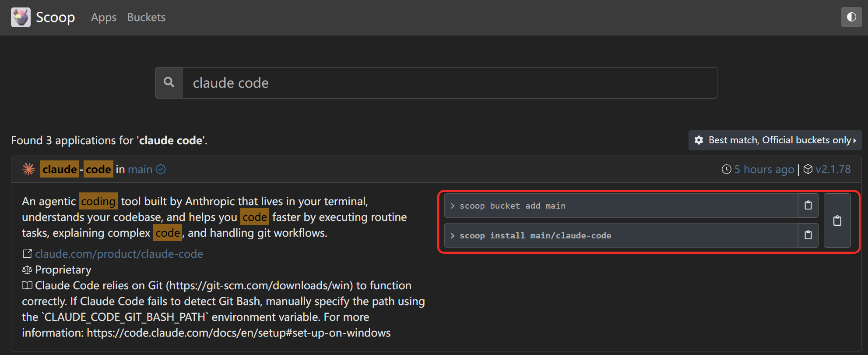Click the search magnifier icon
The image size is (868, 355).
coord(169,82)
